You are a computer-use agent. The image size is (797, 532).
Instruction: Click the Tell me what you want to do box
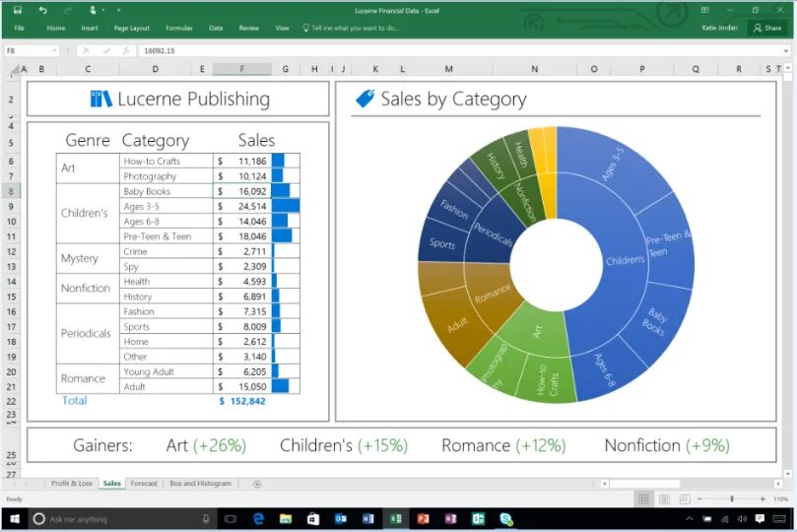click(352, 28)
